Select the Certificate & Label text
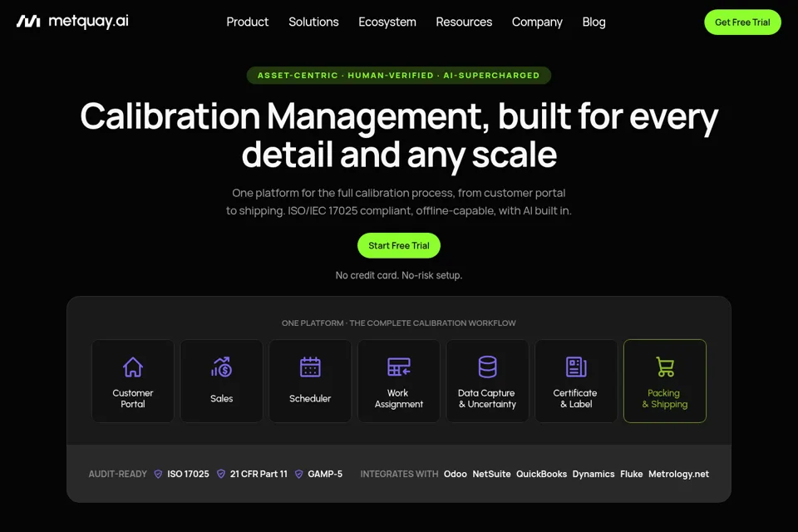This screenshot has width=798, height=532. pyautogui.click(x=575, y=399)
